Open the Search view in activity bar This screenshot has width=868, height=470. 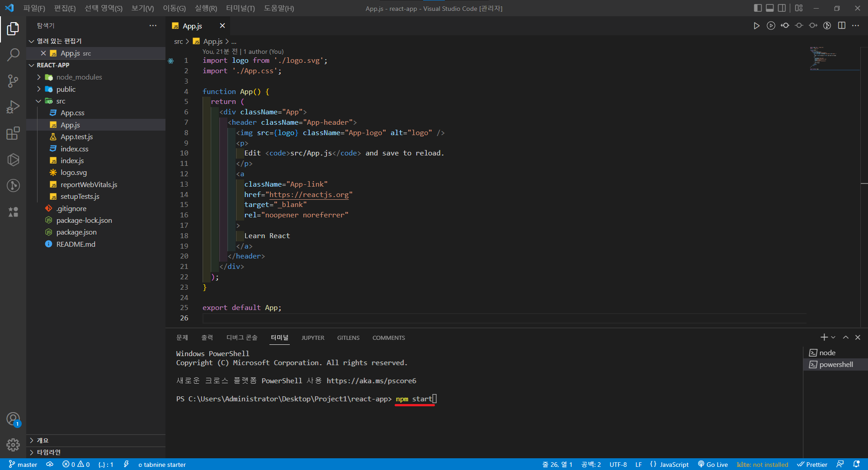pos(13,55)
